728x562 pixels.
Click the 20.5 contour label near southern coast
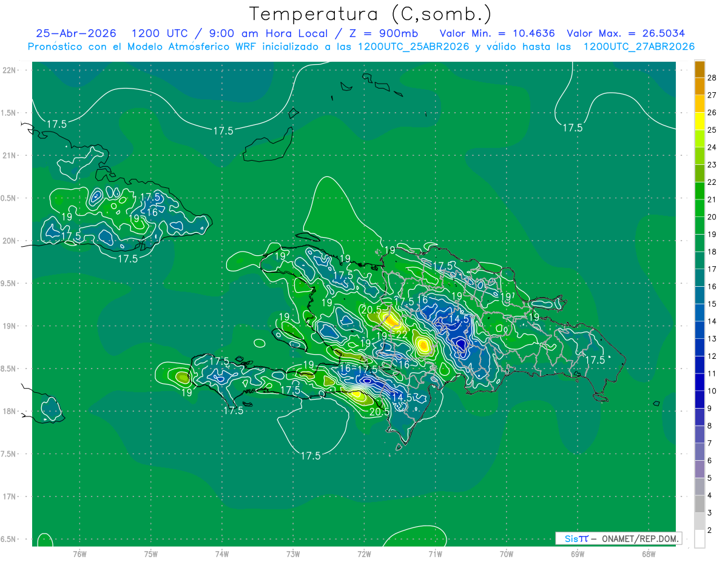379,412
